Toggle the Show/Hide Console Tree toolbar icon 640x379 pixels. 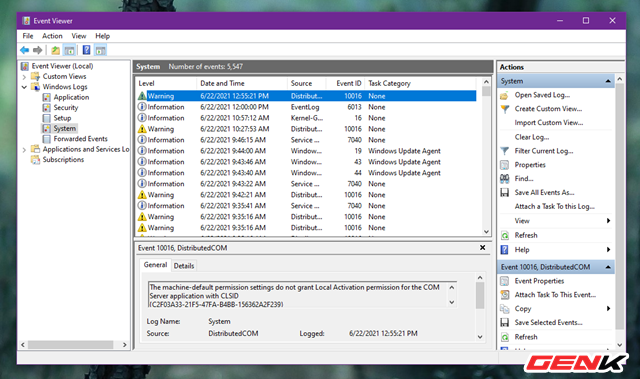pyautogui.click(x=69, y=50)
